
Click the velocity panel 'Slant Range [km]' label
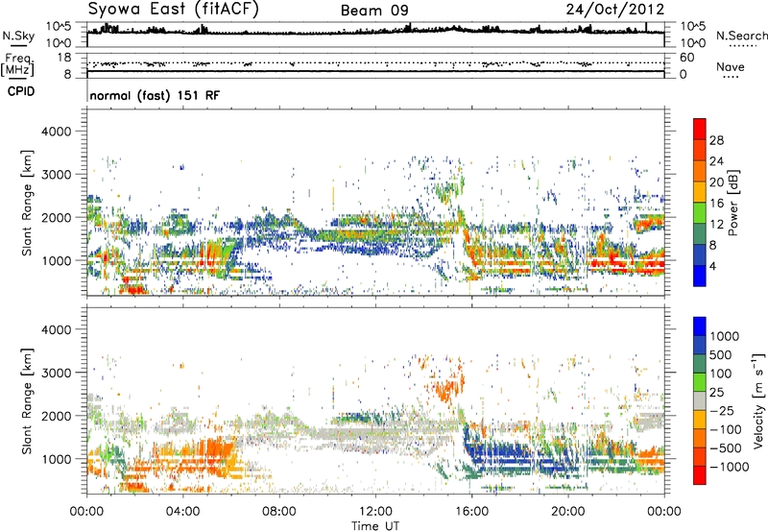point(27,401)
